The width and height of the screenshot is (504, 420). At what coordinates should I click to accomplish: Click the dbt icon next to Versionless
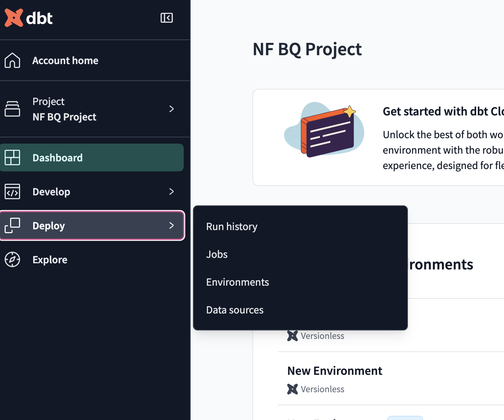pos(292,335)
